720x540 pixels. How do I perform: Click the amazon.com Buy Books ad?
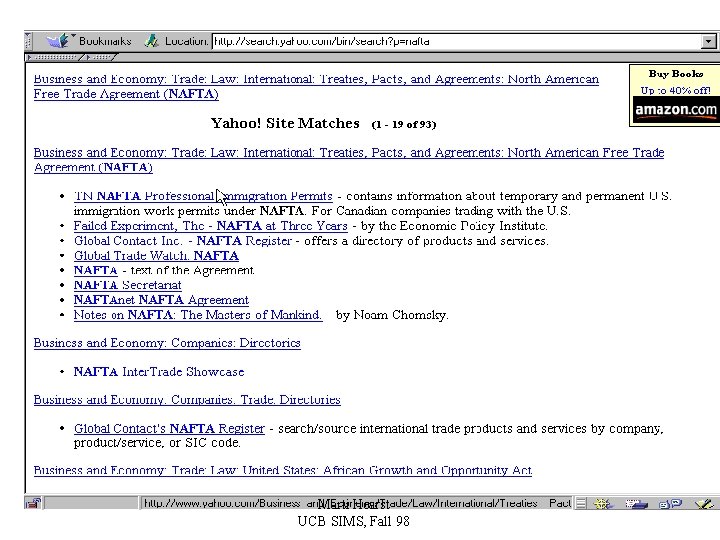(675, 96)
